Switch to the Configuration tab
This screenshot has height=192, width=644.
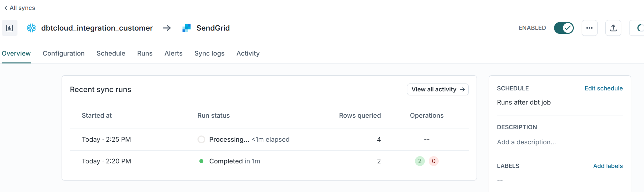64,53
